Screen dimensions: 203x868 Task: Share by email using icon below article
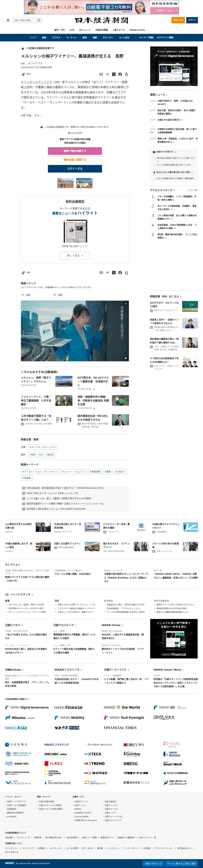(x=101, y=273)
